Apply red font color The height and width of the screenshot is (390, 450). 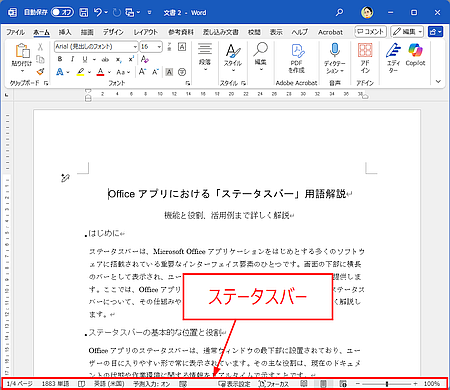100,72
